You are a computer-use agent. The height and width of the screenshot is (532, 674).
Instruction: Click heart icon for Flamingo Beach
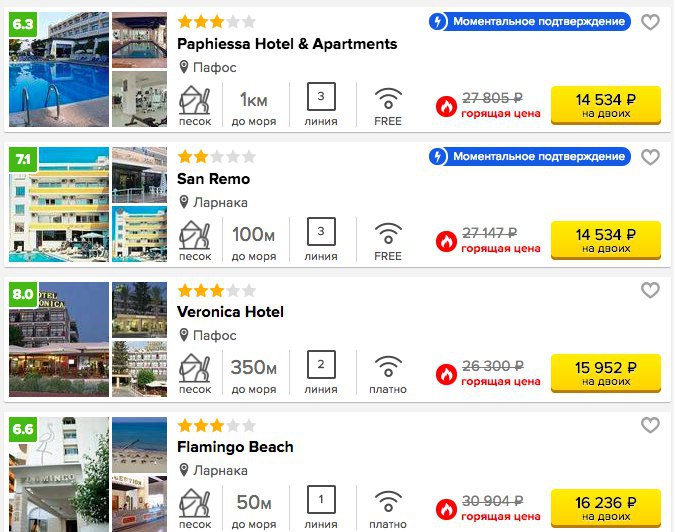(650, 425)
